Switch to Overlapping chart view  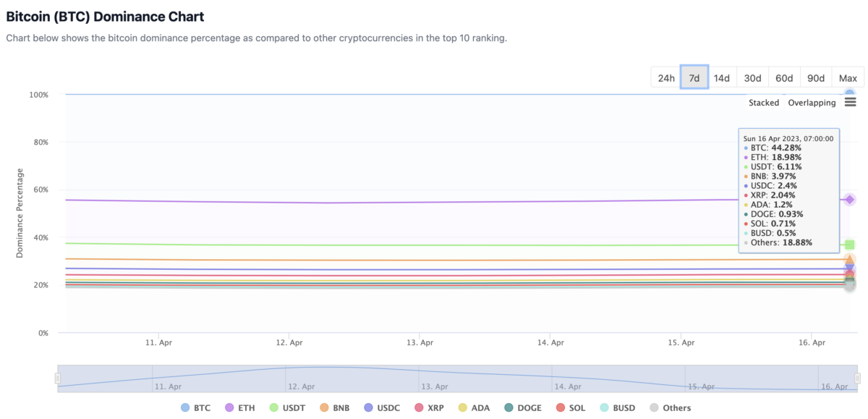[x=811, y=102]
